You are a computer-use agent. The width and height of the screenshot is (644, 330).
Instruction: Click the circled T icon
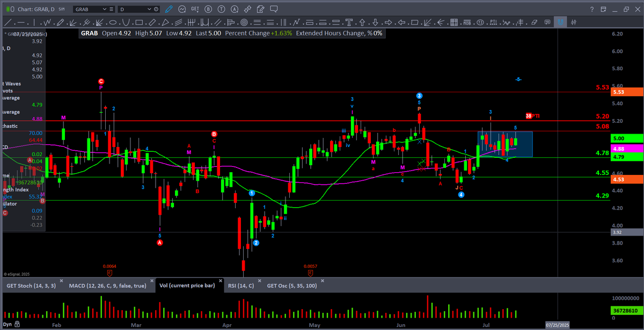221,9
